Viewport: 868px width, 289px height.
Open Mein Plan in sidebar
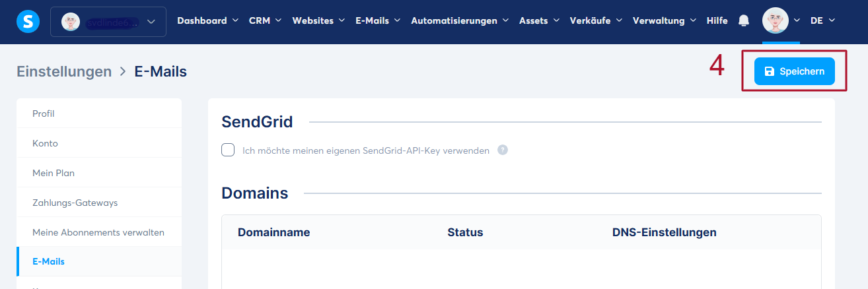[x=99, y=173]
